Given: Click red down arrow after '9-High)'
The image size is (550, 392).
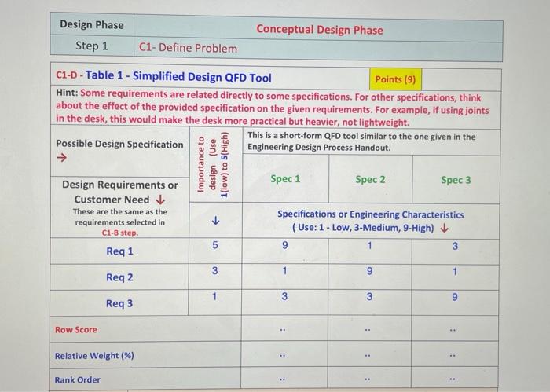Looking at the screenshot, I should pyautogui.click(x=445, y=229).
